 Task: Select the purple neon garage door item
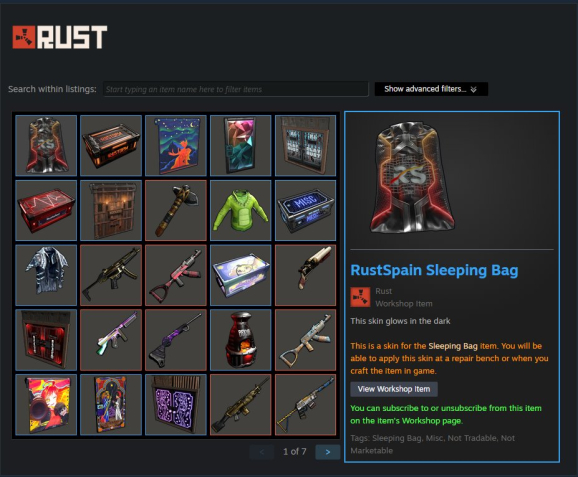(176, 405)
